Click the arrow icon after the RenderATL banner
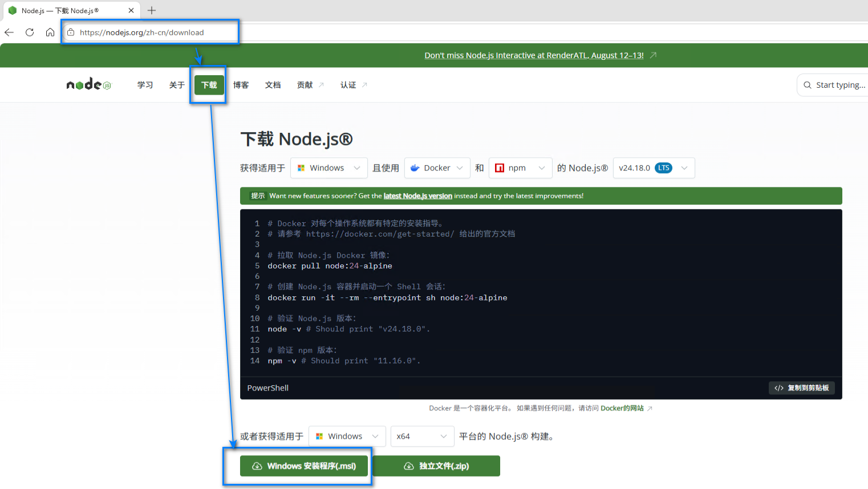868x489 pixels. [654, 55]
